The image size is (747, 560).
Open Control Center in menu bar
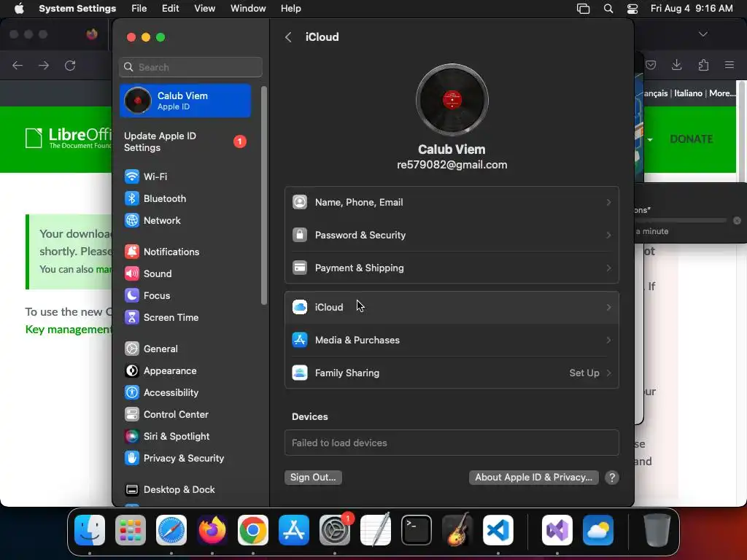[632, 9]
